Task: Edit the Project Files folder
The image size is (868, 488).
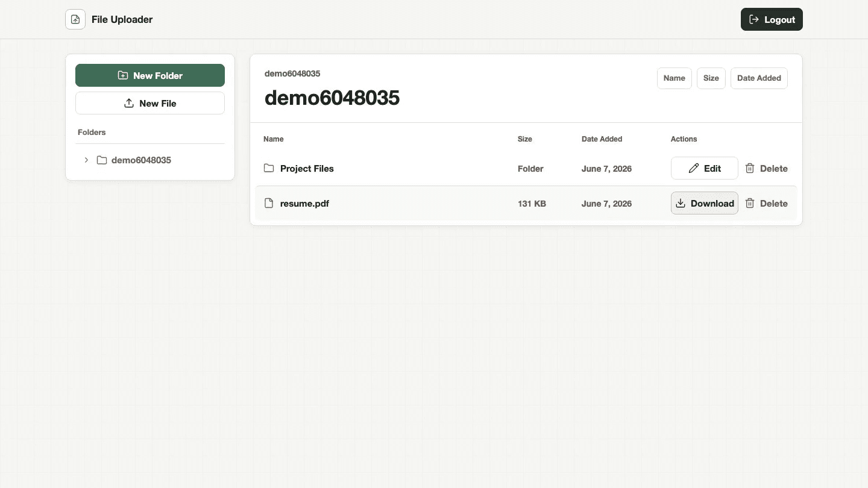Action: 704,169
